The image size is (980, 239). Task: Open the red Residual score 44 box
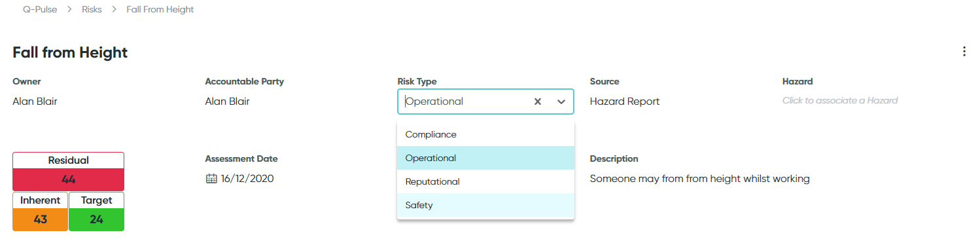click(x=68, y=179)
